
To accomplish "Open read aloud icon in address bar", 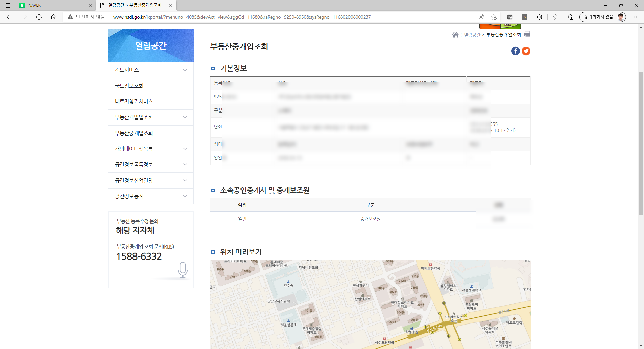I will click(482, 17).
